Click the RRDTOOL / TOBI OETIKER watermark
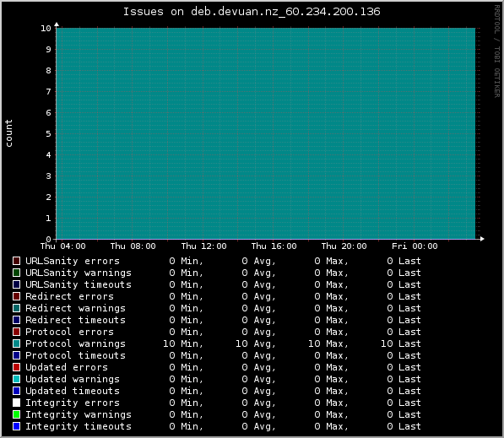This screenshot has height=438, width=504. coord(497,51)
